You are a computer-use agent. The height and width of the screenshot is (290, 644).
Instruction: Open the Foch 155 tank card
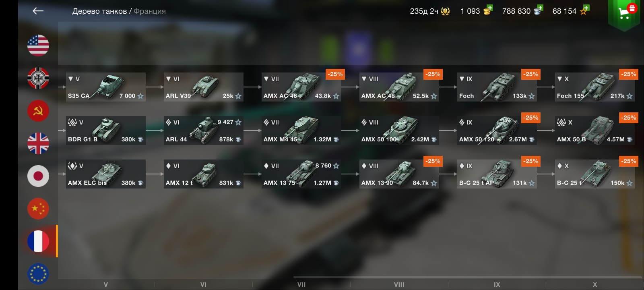(x=595, y=87)
